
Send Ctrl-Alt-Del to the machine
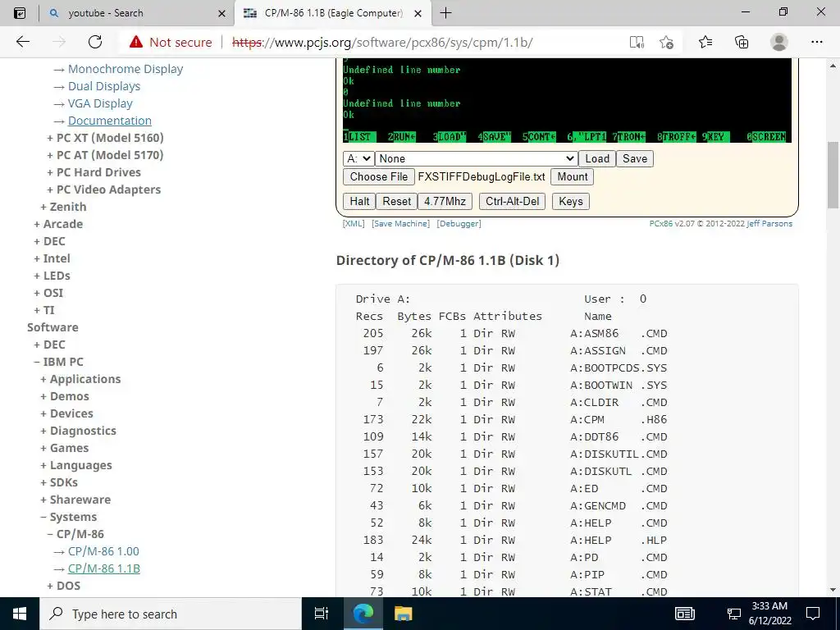(x=512, y=202)
